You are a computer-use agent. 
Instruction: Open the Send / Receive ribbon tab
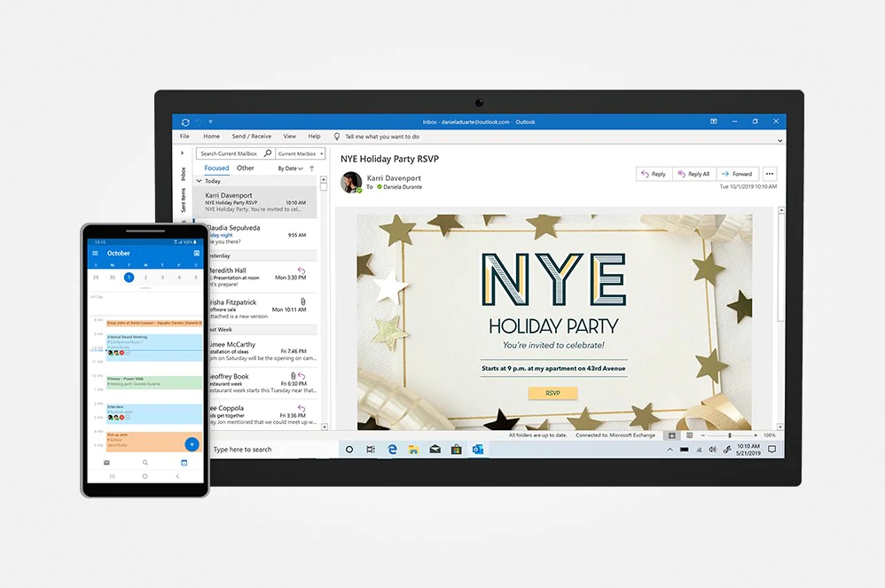(251, 136)
